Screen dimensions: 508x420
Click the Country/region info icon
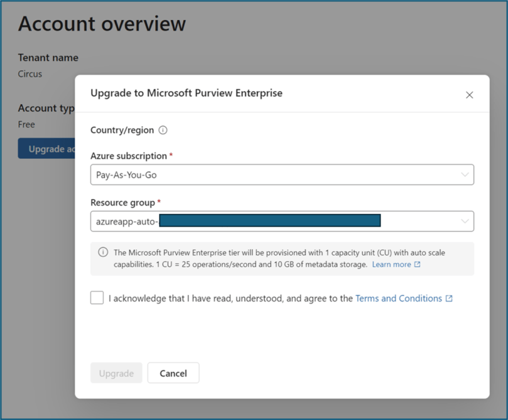[x=163, y=130]
